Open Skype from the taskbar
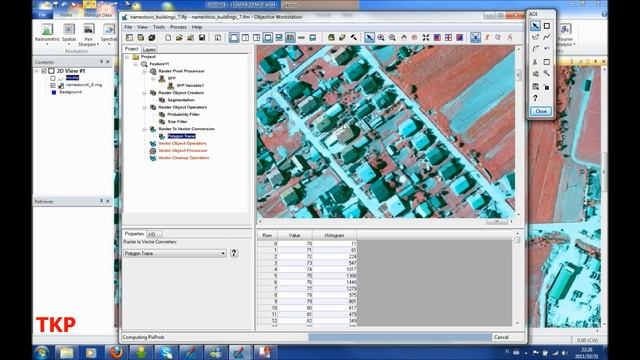 tap(166, 352)
